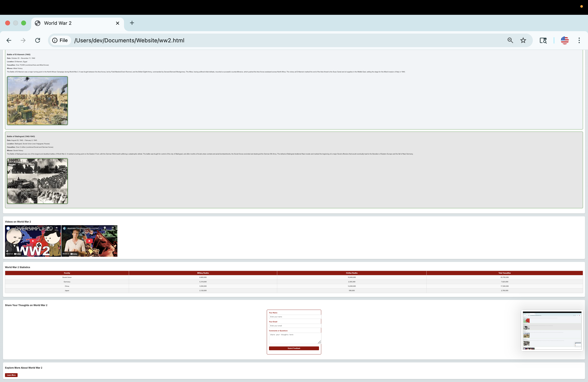Click the tab search icon in the toolbar
Screen dimensions: 588x382
pyautogui.click(x=543, y=41)
